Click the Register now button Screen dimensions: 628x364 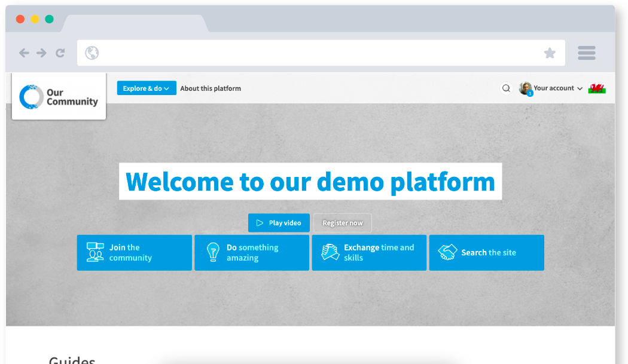click(343, 223)
